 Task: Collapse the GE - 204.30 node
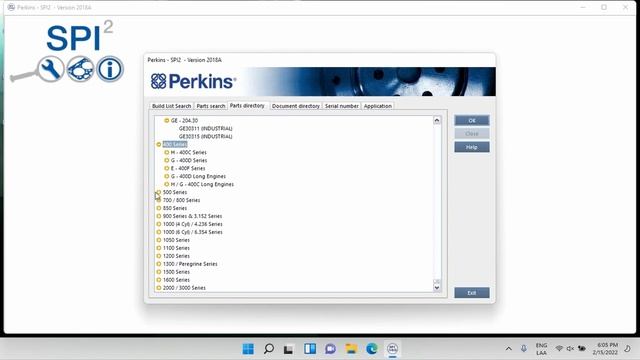[167, 120]
